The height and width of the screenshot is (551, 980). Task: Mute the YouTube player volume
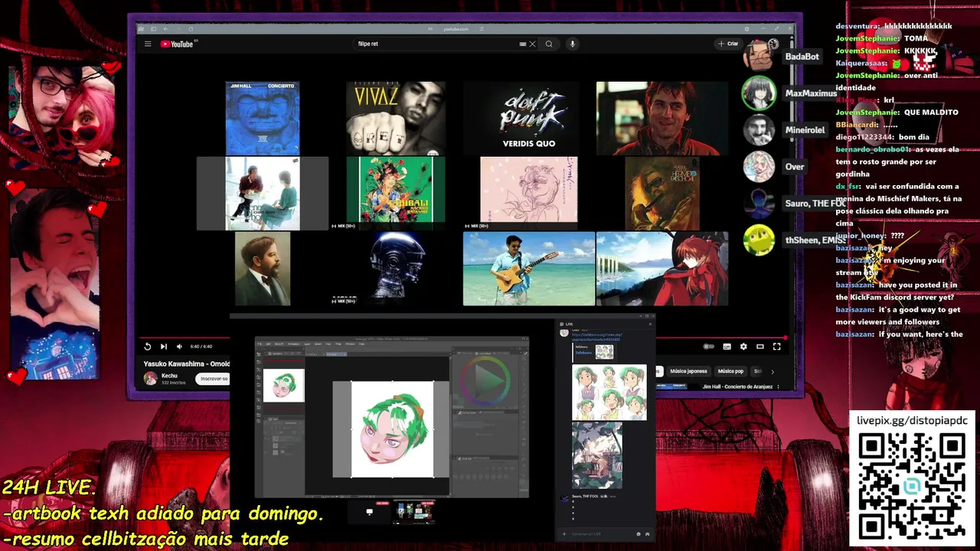tap(179, 347)
